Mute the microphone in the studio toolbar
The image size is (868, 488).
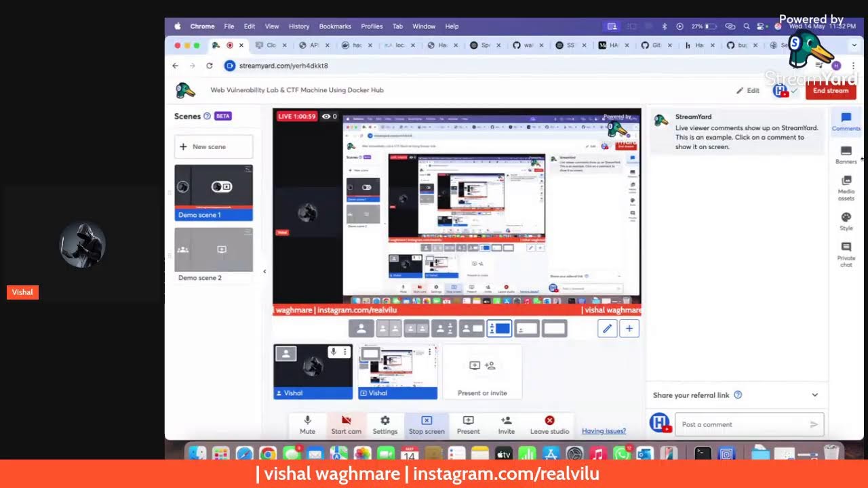point(307,425)
